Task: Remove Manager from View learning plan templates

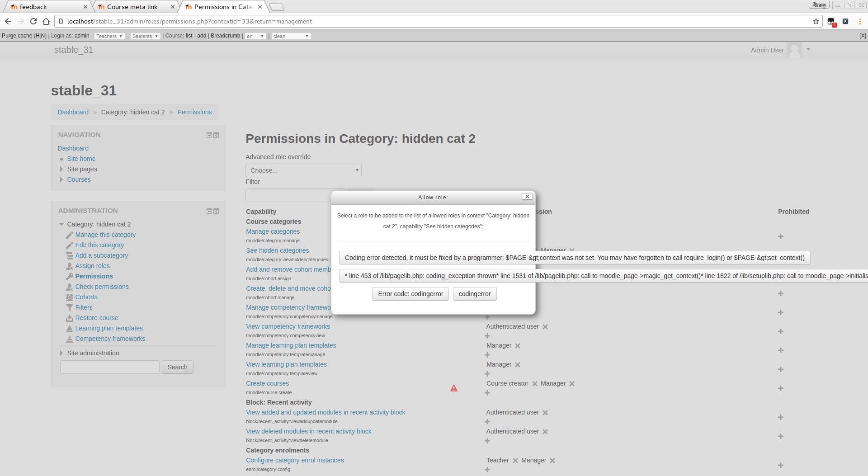Action: click(518, 365)
